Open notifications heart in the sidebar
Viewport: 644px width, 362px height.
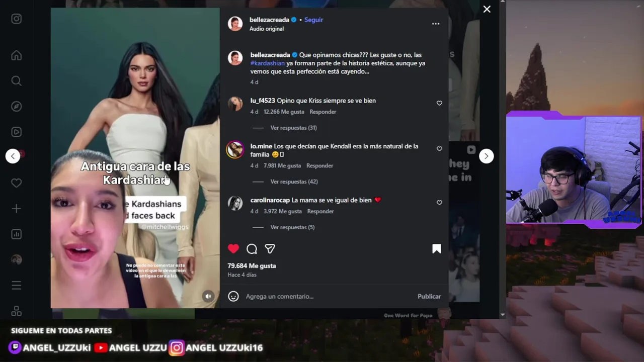pos(17,183)
